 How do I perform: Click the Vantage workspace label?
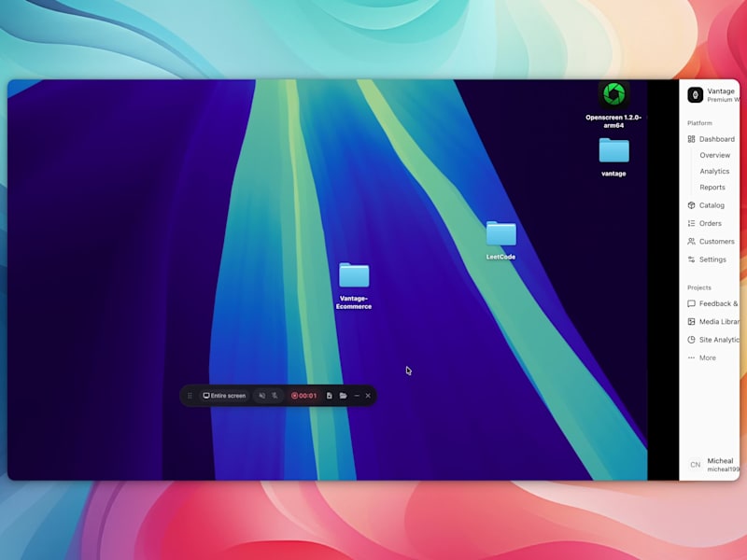(719, 91)
